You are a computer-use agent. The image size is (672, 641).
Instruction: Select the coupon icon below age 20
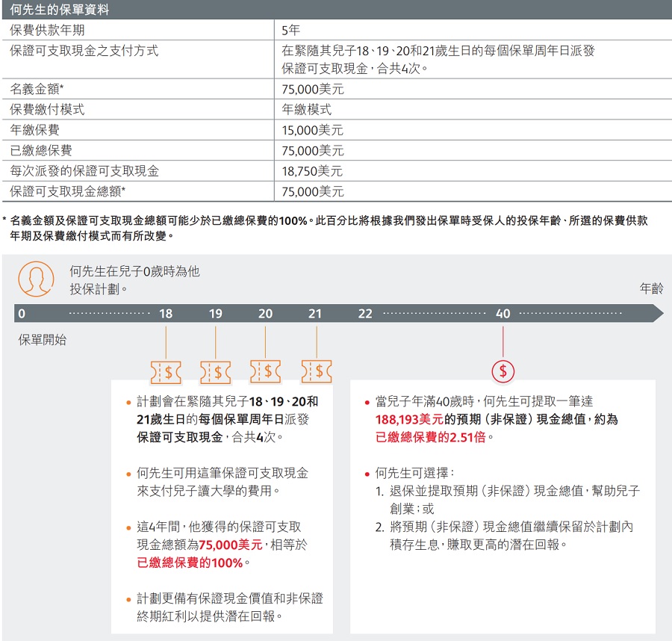[265, 371]
